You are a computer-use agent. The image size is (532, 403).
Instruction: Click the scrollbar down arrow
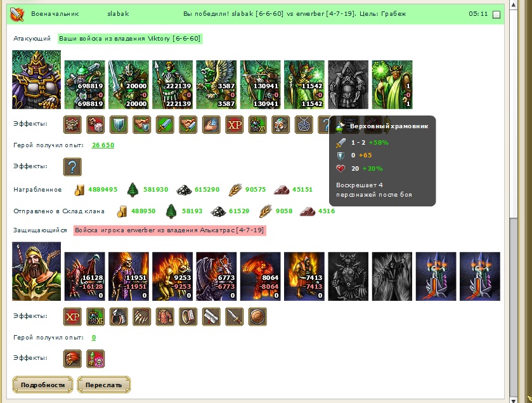point(514,400)
